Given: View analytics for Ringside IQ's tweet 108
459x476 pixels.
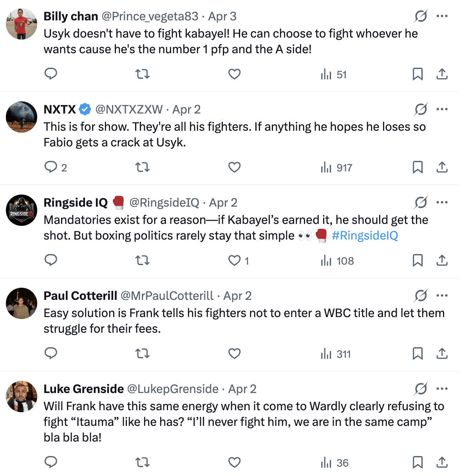Looking at the screenshot, I should click(337, 261).
